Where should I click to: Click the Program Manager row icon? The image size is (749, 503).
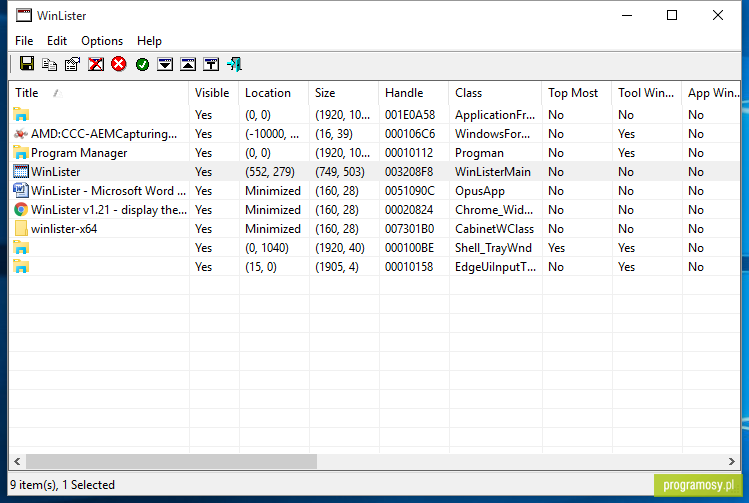point(21,153)
